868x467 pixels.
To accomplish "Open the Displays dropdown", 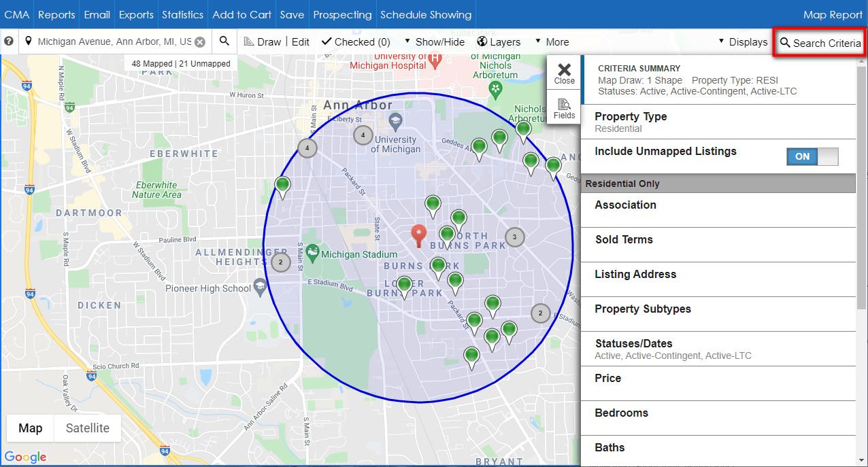I will tap(743, 42).
